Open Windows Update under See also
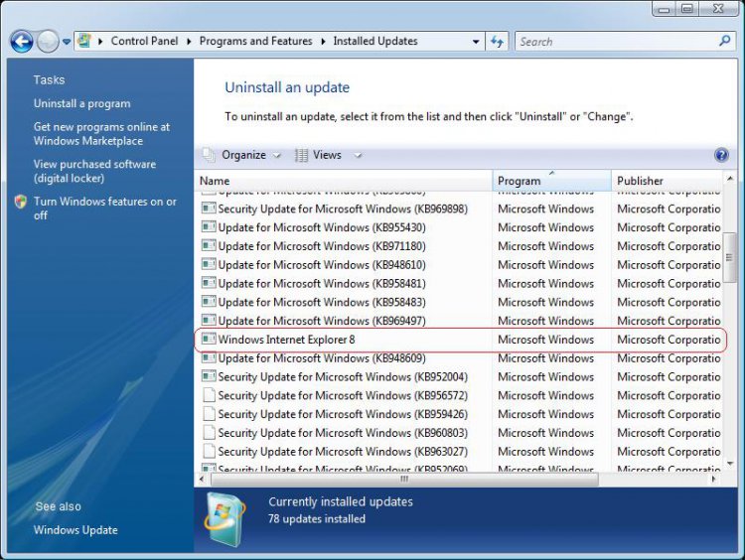 click(x=75, y=530)
